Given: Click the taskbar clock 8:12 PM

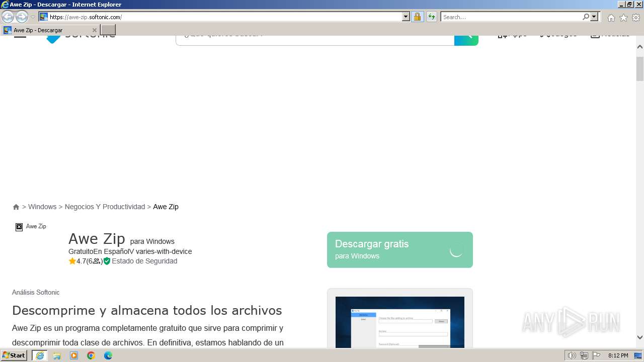Looking at the screenshot, I should (x=618, y=355).
